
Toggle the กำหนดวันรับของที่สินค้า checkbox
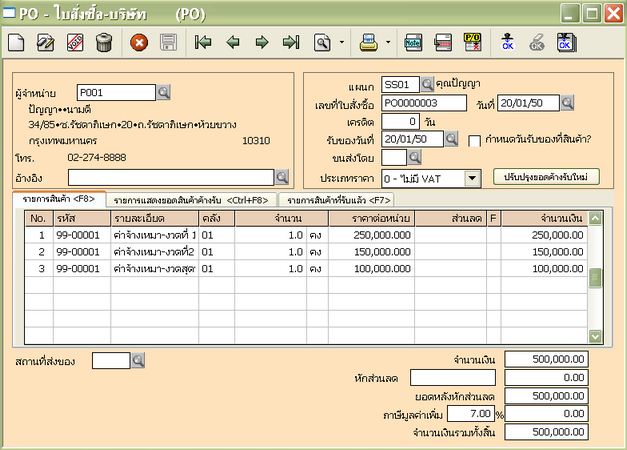475,140
